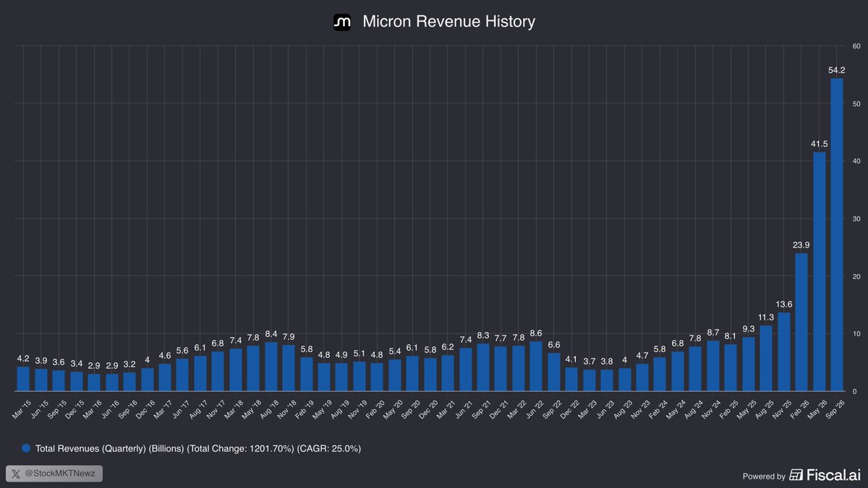Click the Mar '23 revenue bar
The image size is (868, 488).
click(590, 380)
